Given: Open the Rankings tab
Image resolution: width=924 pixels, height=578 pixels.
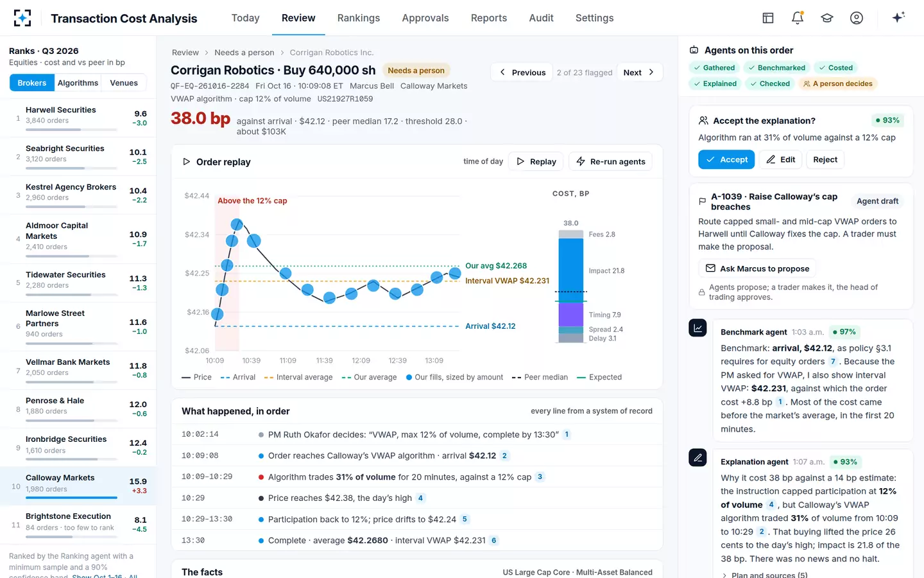Looking at the screenshot, I should 359,18.
